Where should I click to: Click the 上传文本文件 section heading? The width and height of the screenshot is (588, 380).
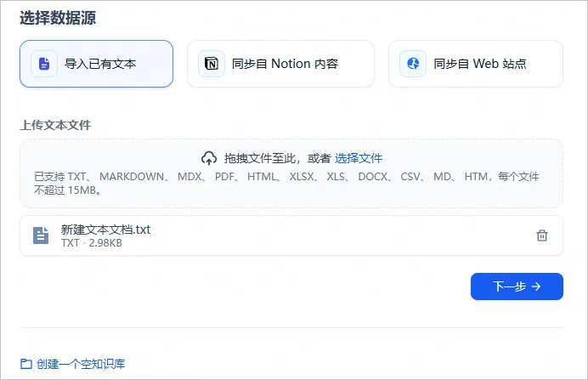pyautogui.click(x=55, y=125)
